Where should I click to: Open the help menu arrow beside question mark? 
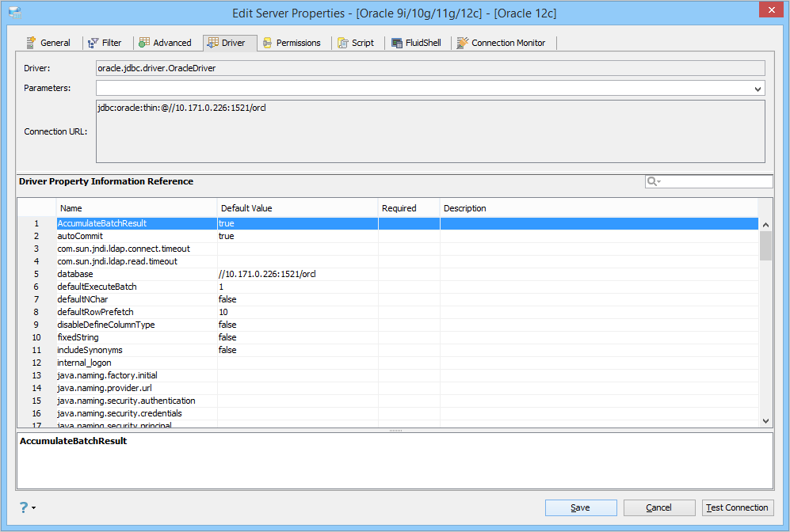[x=34, y=507]
